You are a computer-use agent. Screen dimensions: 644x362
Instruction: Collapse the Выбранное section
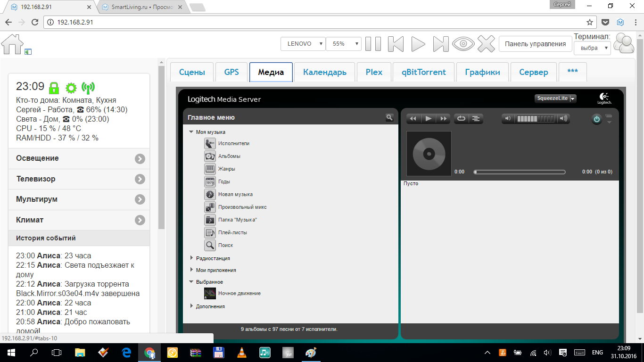(191, 282)
